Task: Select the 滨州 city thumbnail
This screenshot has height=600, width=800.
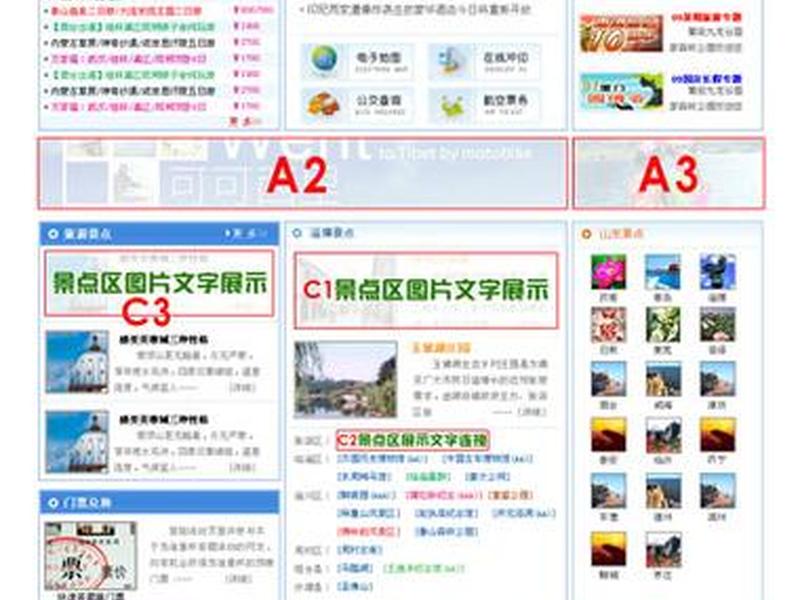Action: pos(717,491)
